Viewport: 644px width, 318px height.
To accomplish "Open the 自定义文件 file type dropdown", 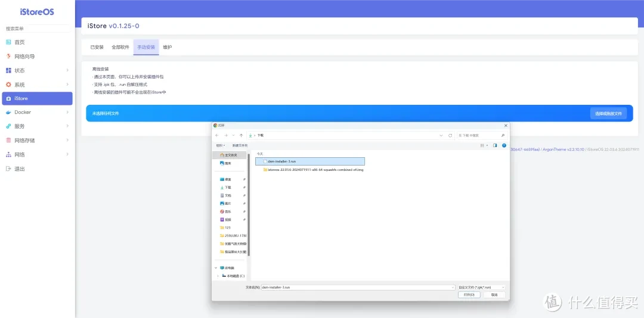I will click(x=481, y=288).
